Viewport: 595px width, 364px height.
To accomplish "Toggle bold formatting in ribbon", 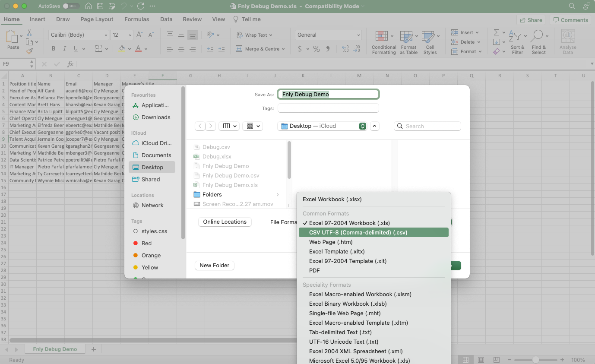I will [54, 49].
